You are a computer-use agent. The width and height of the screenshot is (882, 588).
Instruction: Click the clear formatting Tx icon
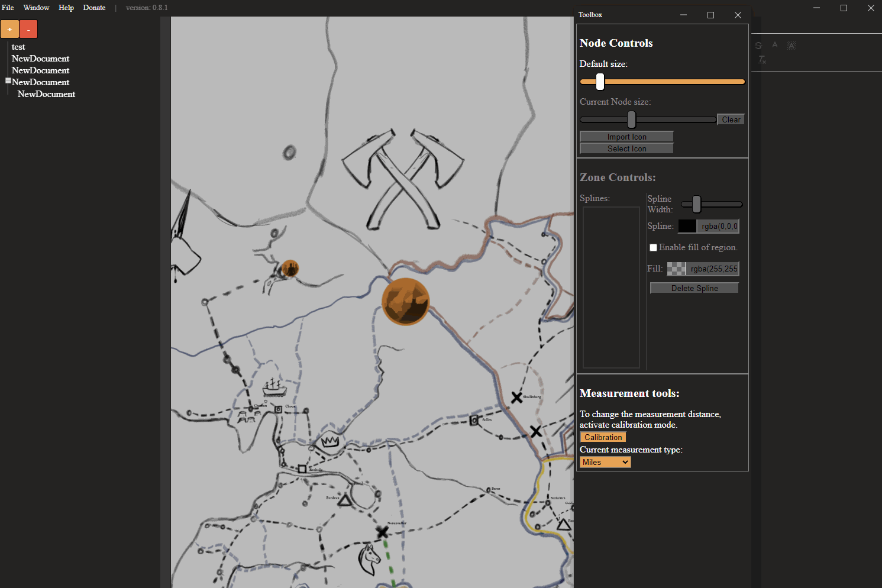tap(762, 60)
